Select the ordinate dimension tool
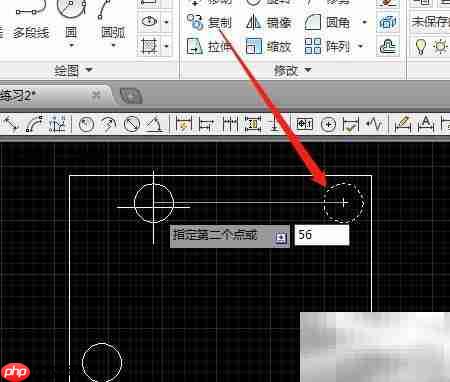The image size is (450, 382). [57, 124]
